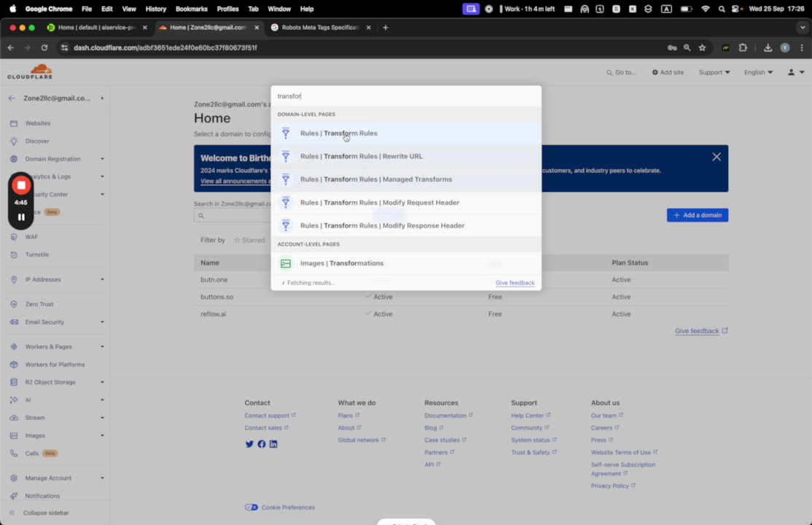Go back using the account arrow in sidebar
Screen dimensions: 812x525
click(12, 98)
